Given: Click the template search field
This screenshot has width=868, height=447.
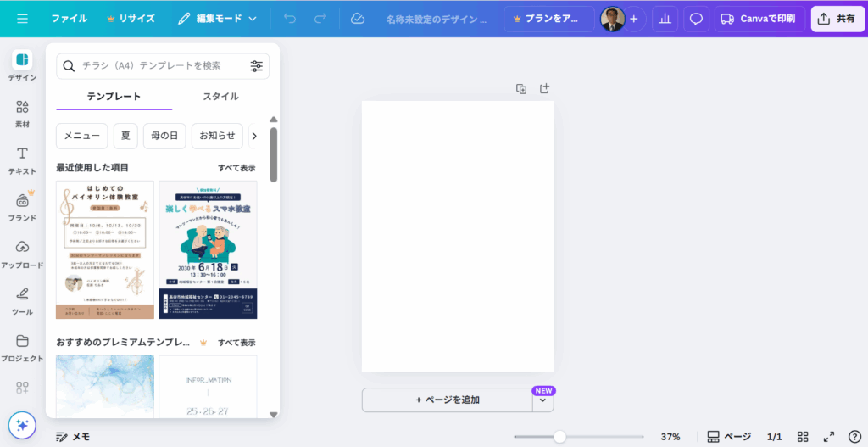Looking at the screenshot, I should 163,66.
